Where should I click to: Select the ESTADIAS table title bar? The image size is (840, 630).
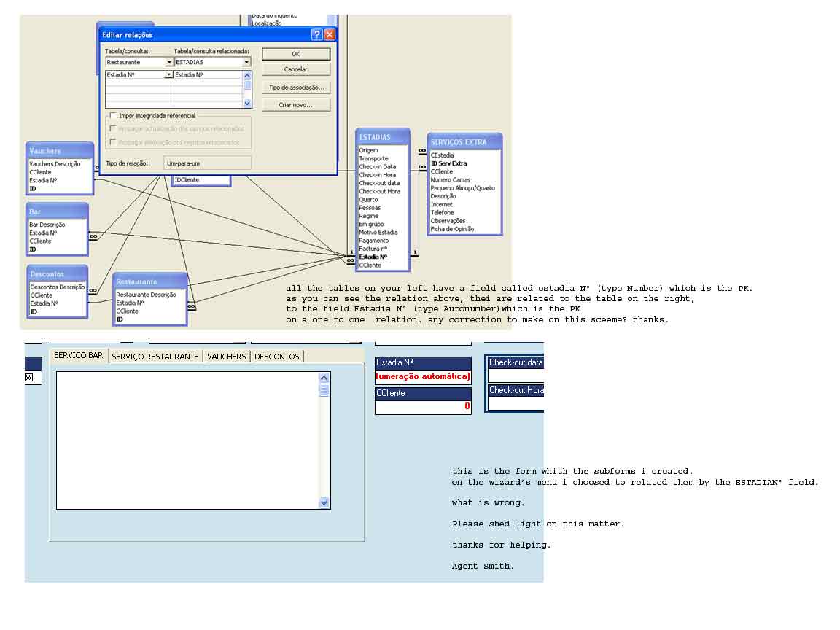coord(383,137)
